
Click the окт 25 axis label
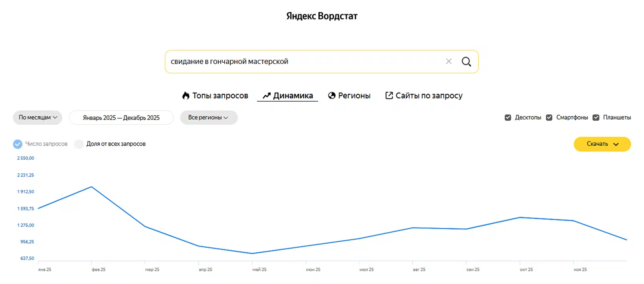coord(526,270)
